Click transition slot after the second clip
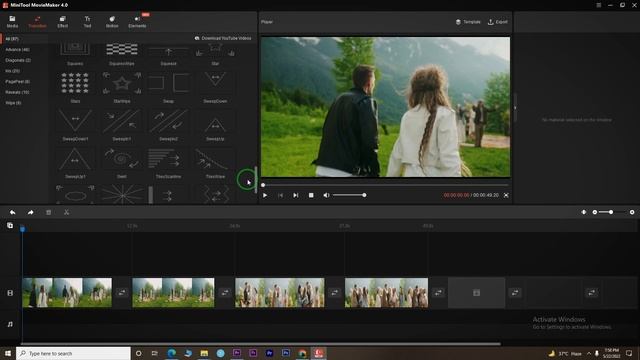 [224, 293]
